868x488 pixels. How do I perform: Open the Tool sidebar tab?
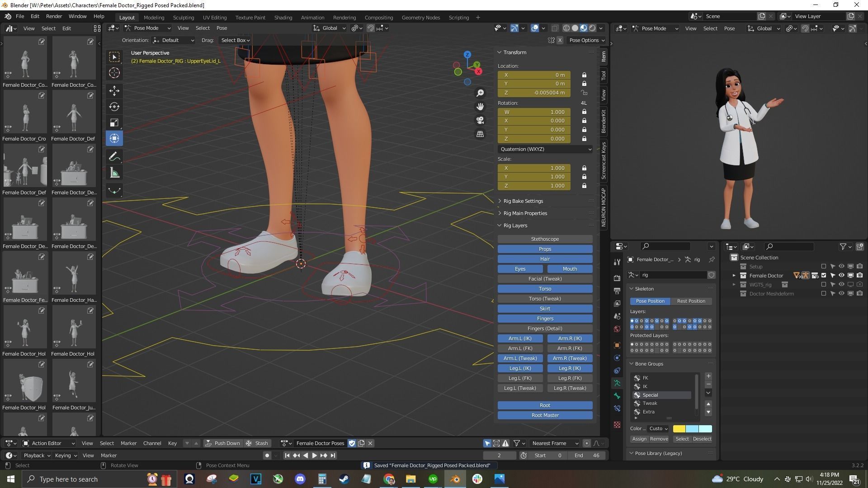(x=604, y=76)
